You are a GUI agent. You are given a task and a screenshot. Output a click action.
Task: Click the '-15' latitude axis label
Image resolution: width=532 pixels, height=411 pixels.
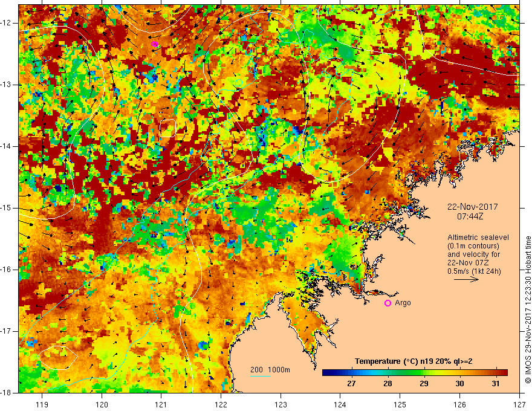(6, 208)
